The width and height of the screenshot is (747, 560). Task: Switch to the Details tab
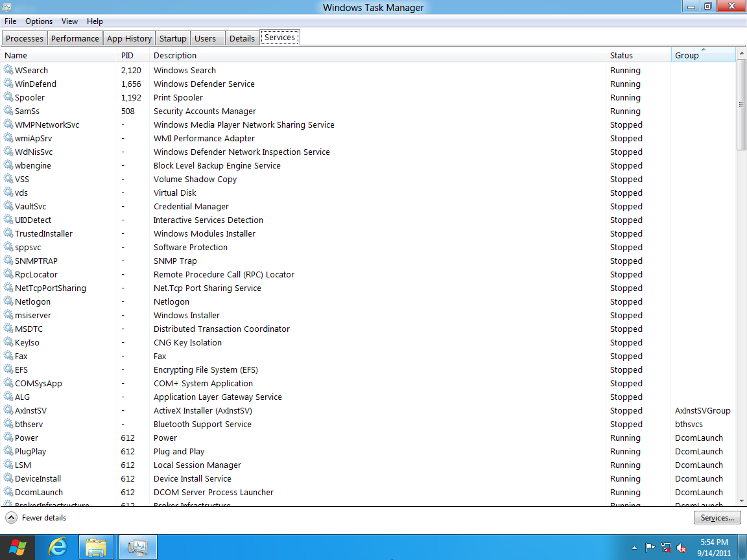tap(242, 39)
